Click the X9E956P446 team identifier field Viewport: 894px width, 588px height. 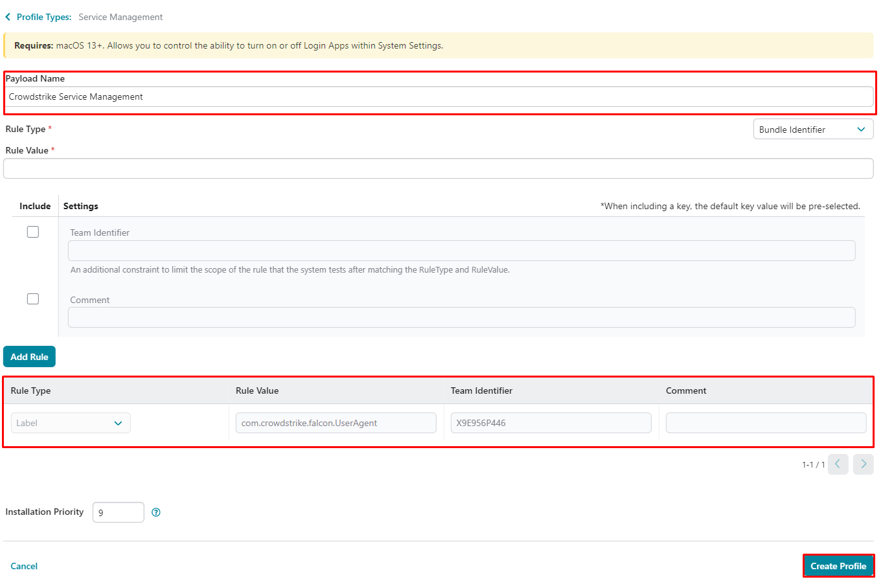(551, 423)
